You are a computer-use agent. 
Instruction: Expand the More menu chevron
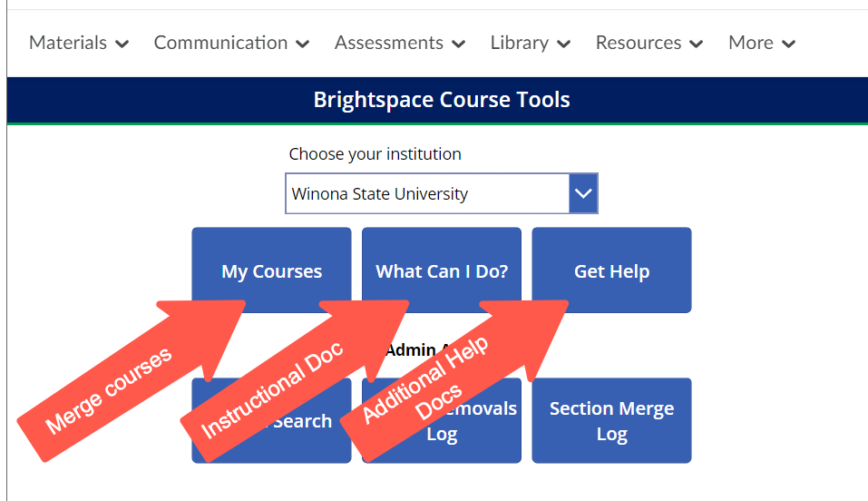coord(788,44)
